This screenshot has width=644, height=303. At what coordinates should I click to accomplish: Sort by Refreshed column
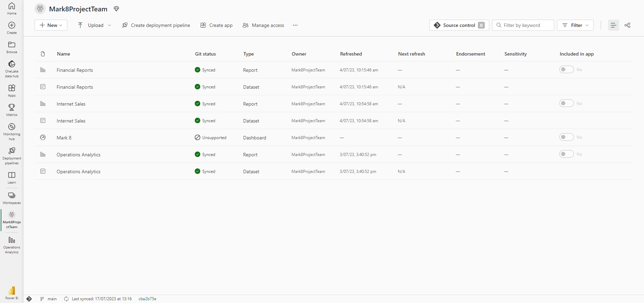click(351, 54)
